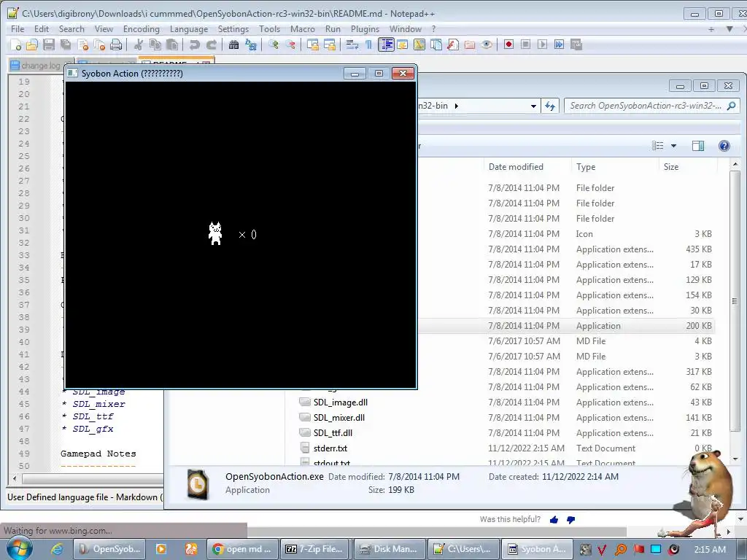Toggle synchronized vertical scrolling

tap(312, 44)
